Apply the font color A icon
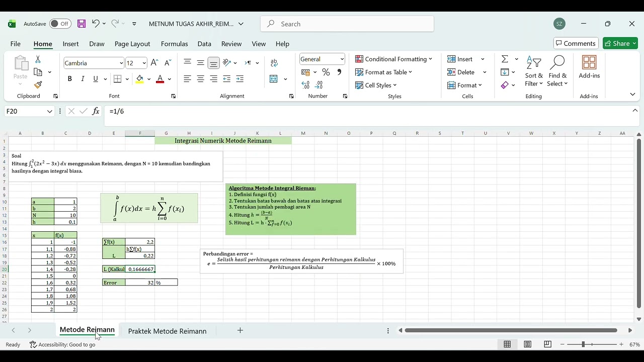The height and width of the screenshot is (362, 644). [160, 79]
